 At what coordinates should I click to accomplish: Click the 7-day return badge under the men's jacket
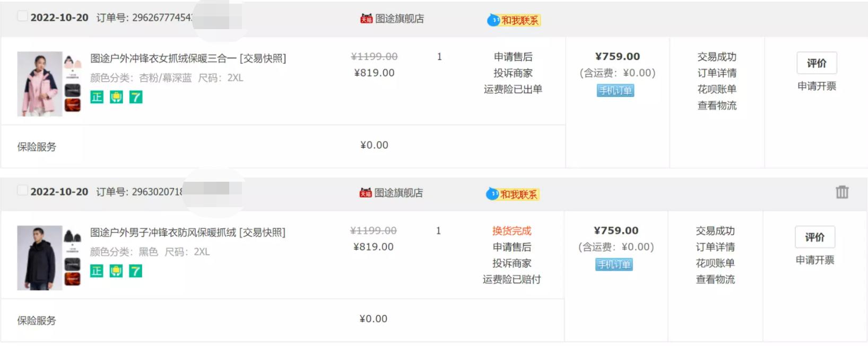pos(136,271)
